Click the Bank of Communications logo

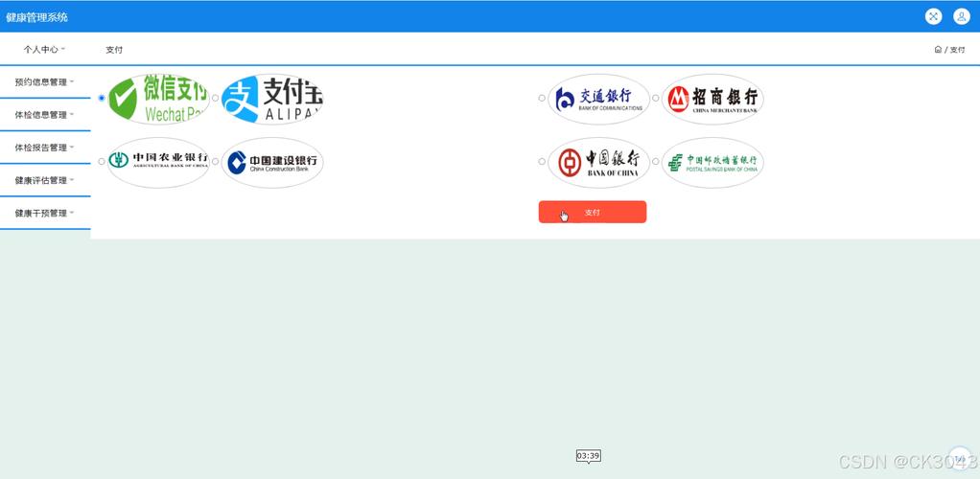(598, 99)
